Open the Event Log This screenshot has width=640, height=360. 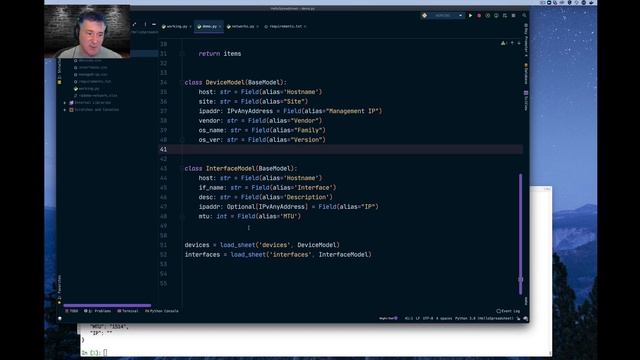(x=508, y=311)
